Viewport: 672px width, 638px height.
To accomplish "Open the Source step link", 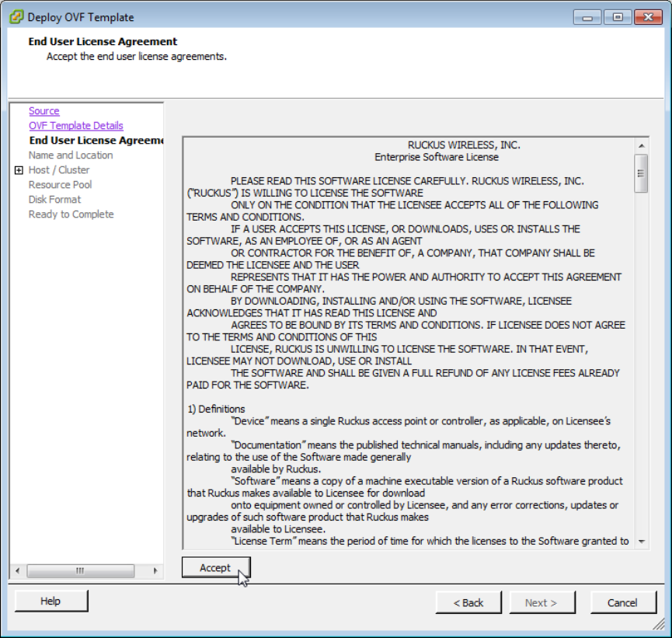I will click(44, 110).
